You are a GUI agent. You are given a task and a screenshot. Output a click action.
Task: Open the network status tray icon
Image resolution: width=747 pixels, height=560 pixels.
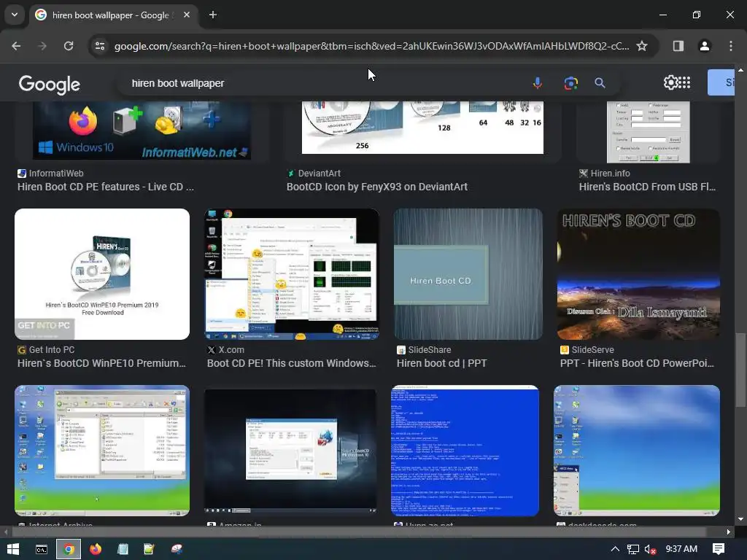pyautogui.click(x=632, y=549)
